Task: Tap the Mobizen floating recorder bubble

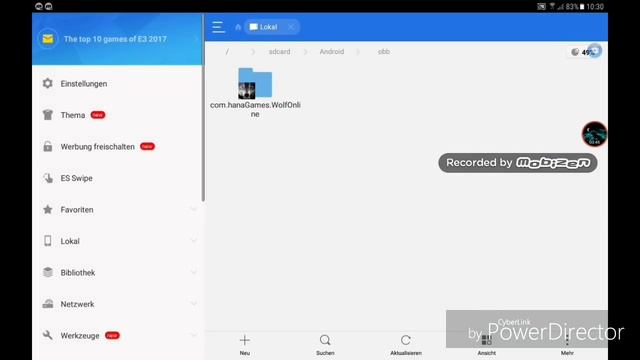Action: (594, 134)
